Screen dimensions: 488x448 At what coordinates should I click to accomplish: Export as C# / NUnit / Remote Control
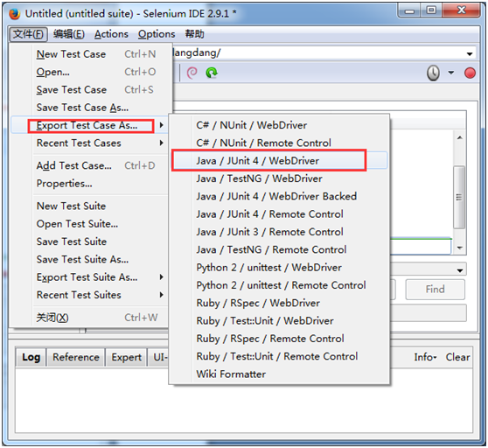pos(279,143)
